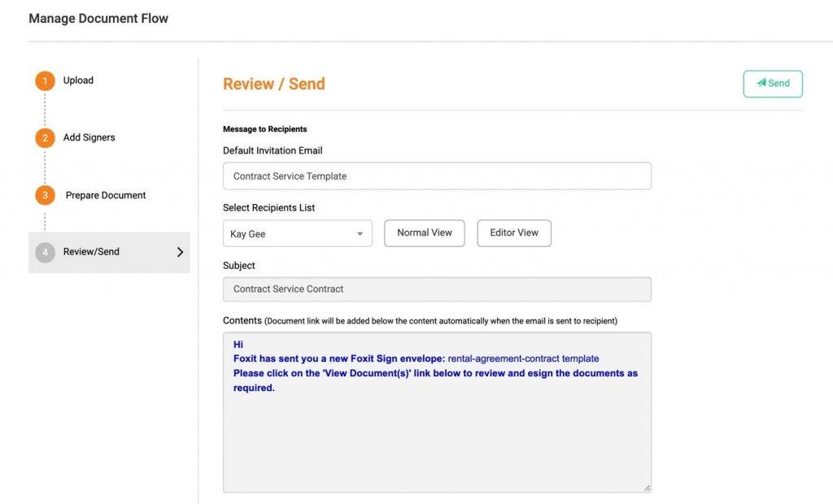Click the paper plane icon in Send
833x504 pixels.
[x=761, y=83]
